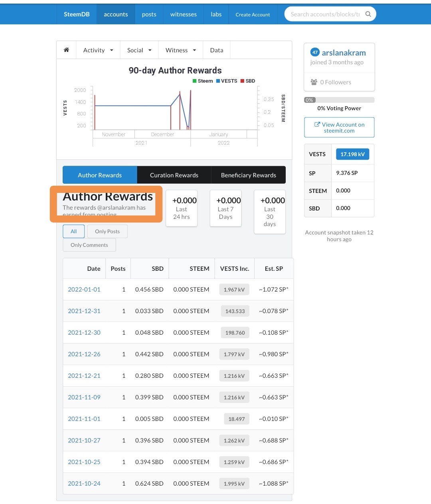Click the Last 7 Days reward card
The height and width of the screenshot is (504, 431).
(x=225, y=208)
